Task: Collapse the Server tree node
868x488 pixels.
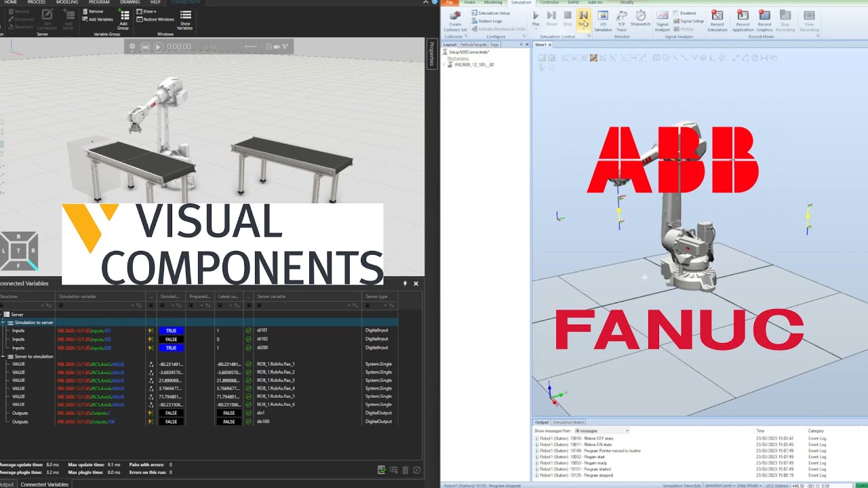Action: coord(2,314)
